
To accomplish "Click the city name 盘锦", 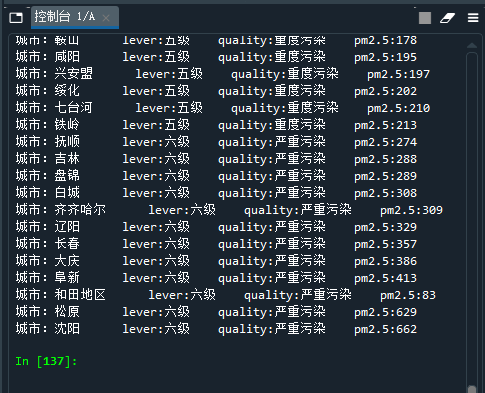I will [x=67, y=176].
